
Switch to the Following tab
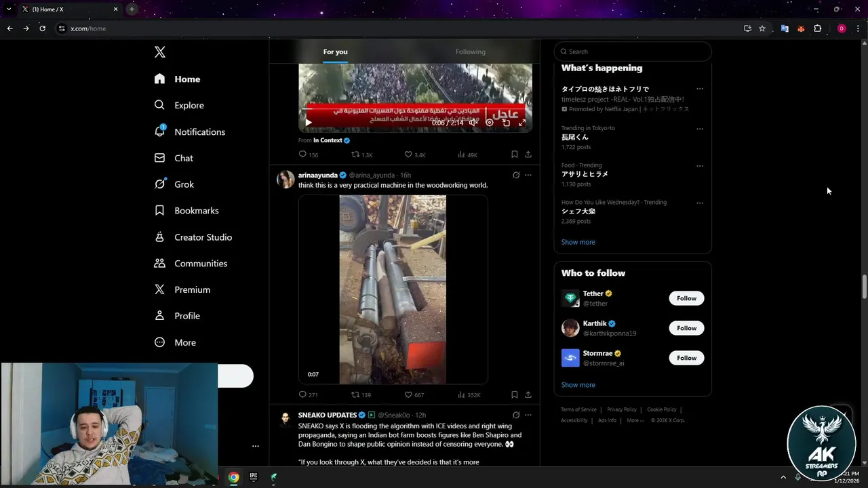pyautogui.click(x=471, y=52)
